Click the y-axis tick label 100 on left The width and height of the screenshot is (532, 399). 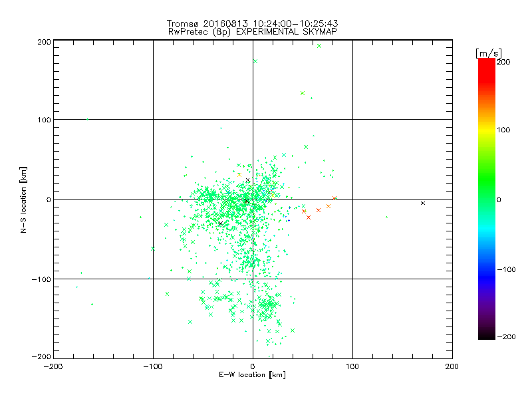[45, 120]
